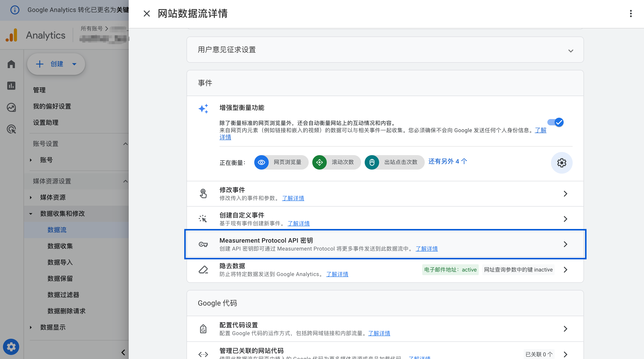Click the page views eye icon

click(261, 162)
